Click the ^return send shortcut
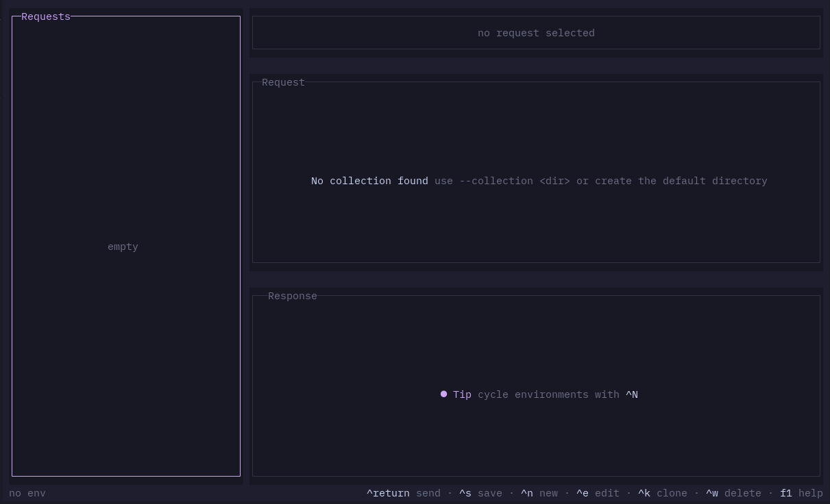The image size is (830, 504). click(403, 493)
